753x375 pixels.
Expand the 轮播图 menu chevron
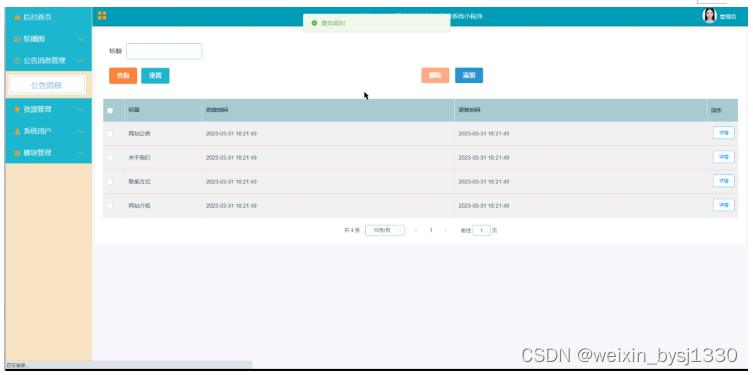[x=81, y=39]
